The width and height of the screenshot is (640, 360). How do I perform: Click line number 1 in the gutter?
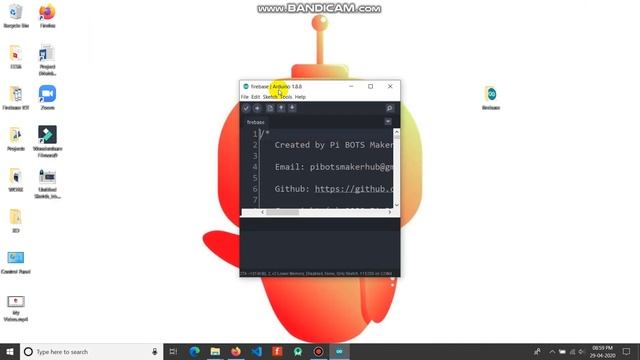click(255, 134)
